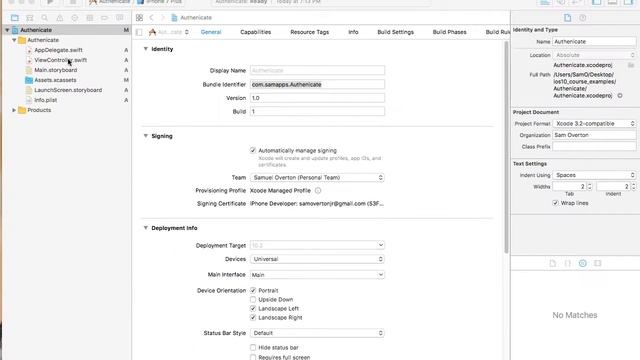Image resolution: width=640 pixels, height=360 pixels.
Task: Toggle Wrap lines checkbox
Action: (556, 203)
